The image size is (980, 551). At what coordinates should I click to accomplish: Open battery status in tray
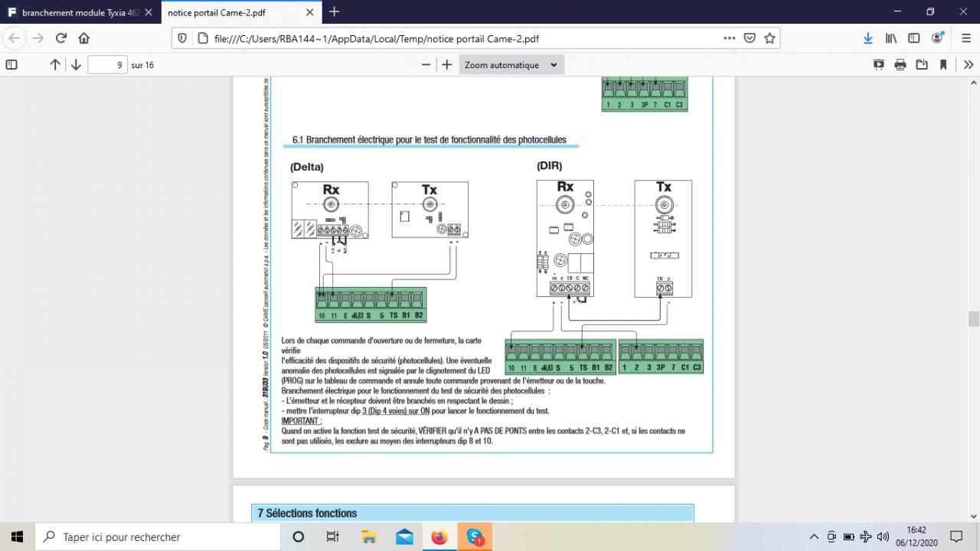point(848,536)
